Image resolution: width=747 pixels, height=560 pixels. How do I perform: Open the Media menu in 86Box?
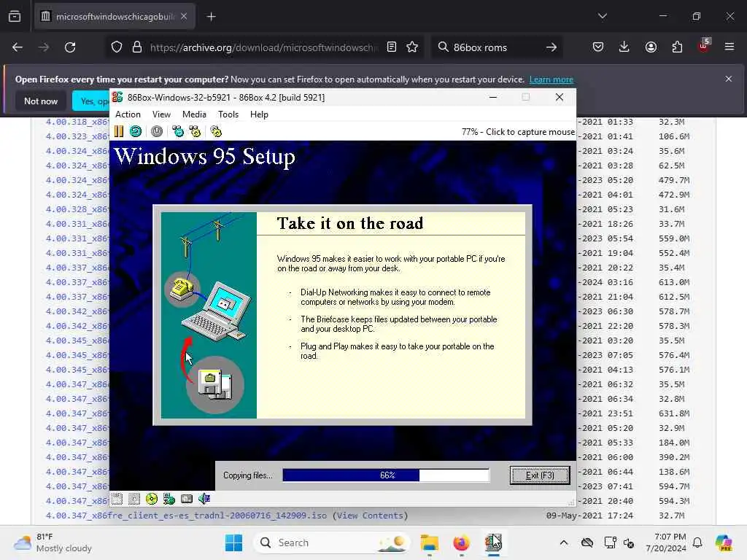tap(194, 114)
